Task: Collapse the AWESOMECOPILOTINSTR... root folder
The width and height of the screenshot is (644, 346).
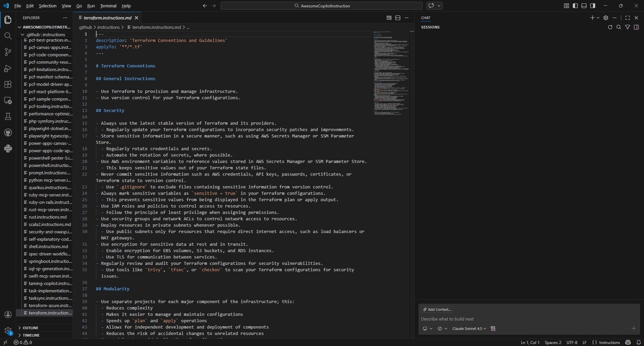Action: 45,27
